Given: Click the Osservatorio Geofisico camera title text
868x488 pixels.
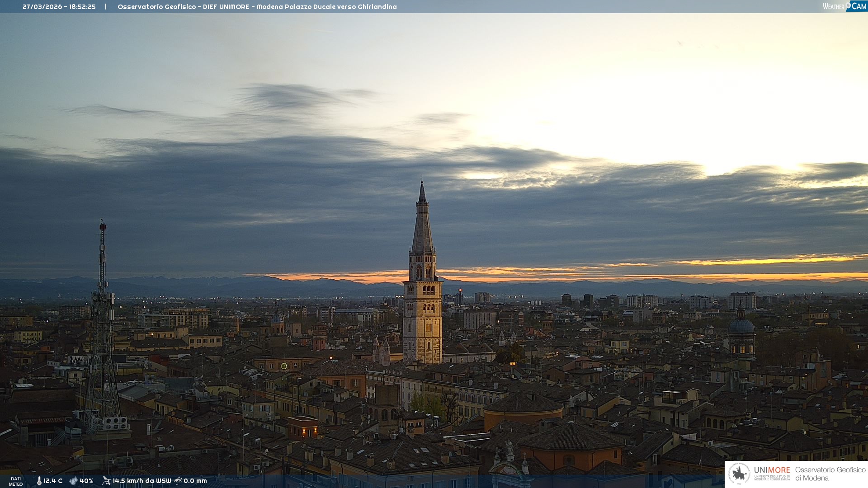Looking at the screenshot, I should [257, 7].
